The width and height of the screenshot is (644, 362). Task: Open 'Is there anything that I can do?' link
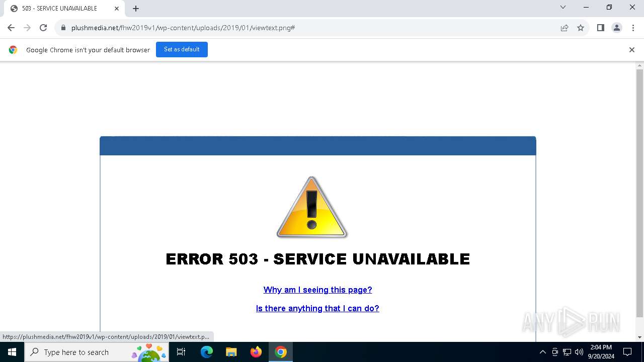pyautogui.click(x=317, y=308)
